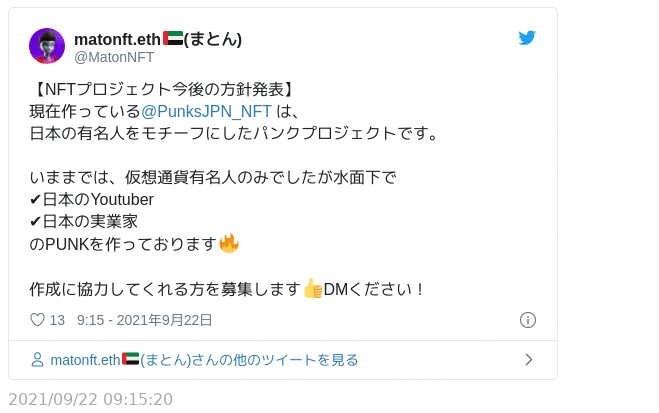
Task: Click the person icon beside other tweets link
Action: click(x=38, y=360)
